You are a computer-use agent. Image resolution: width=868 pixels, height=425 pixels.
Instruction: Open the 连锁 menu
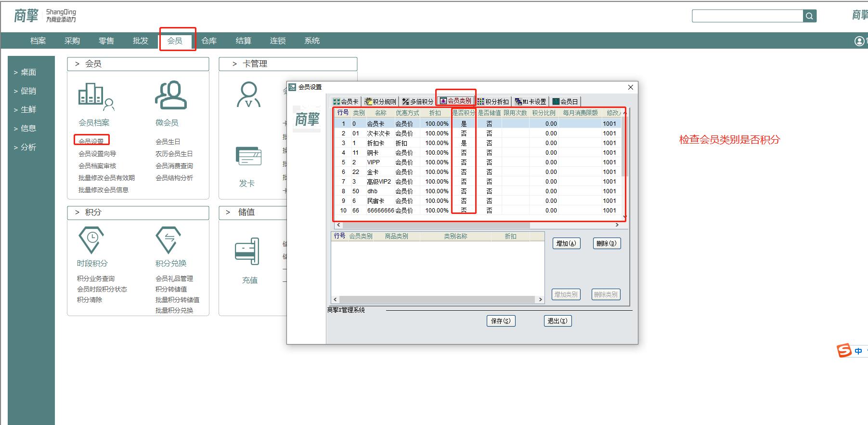pyautogui.click(x=278, y=41)
